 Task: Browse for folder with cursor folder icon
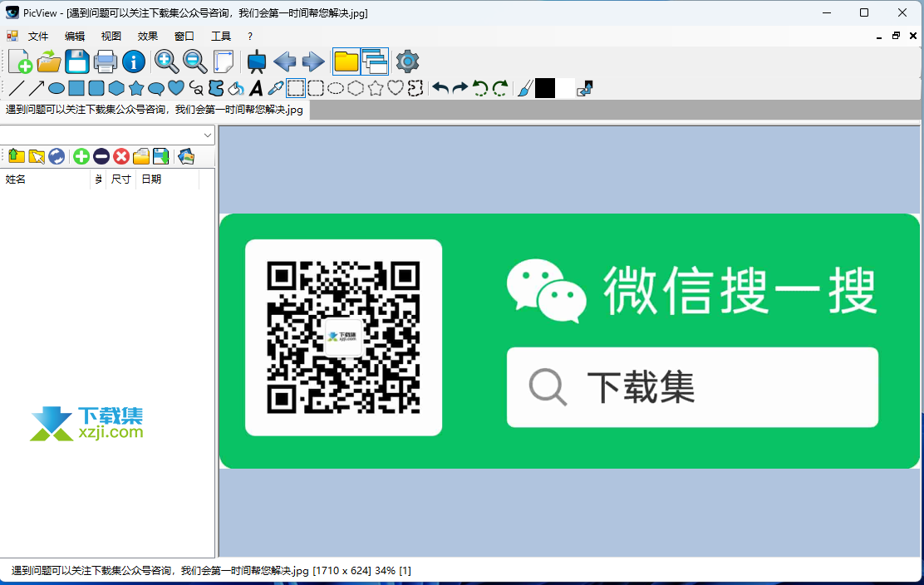(x=37, y=156)
